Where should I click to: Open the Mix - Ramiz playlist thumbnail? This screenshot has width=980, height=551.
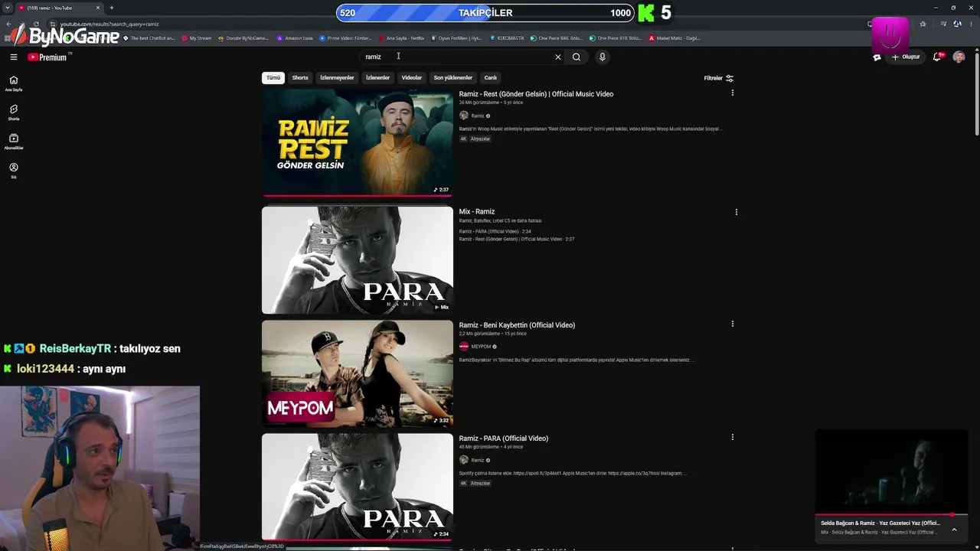[358, 260]
